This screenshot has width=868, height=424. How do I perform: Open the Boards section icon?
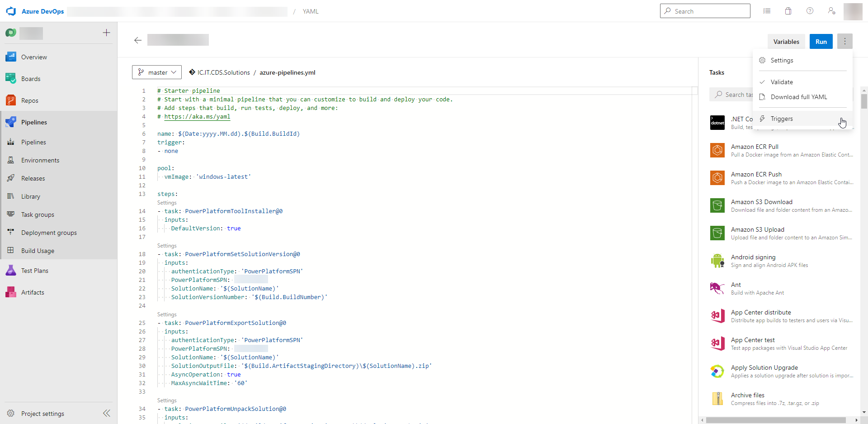(11, 79)
